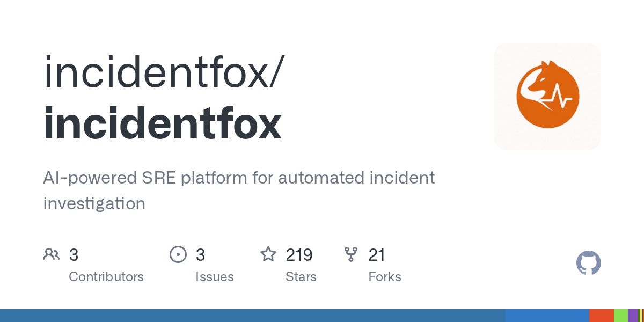Click the Issues circle icon

click(x=178, y=254)
